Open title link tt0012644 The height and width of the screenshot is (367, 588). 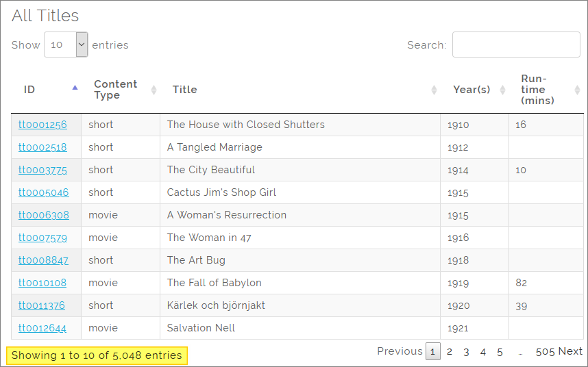pyautogui.click(x=42, y=328)
